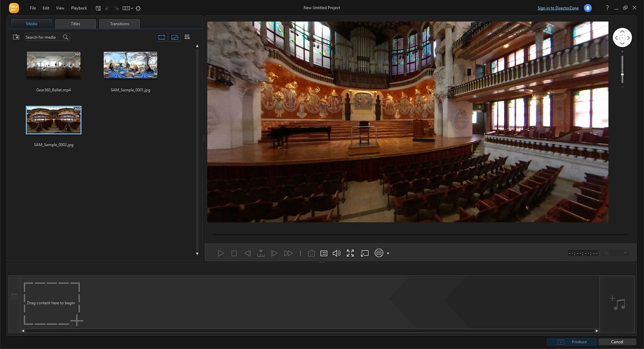Open the Sign in to DirectorZone link
Screen dimensions: 644x349
click(558, 8)
